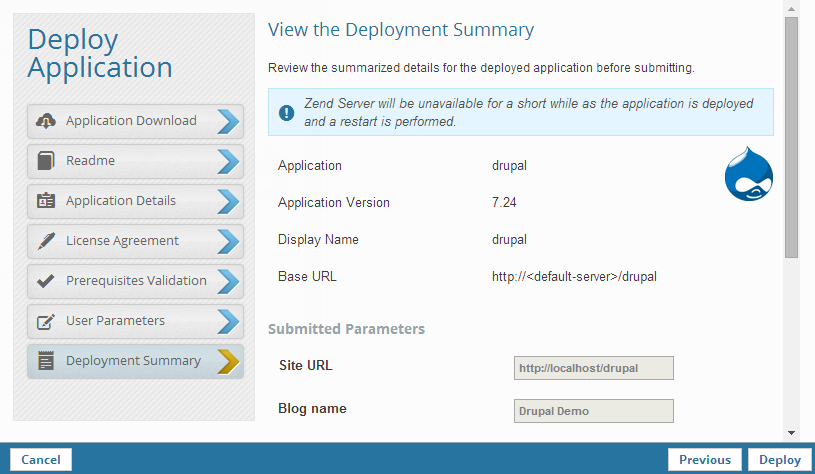The image size is (815, 474).
Task: Click the Site URL field
Action: coord(593,368)
